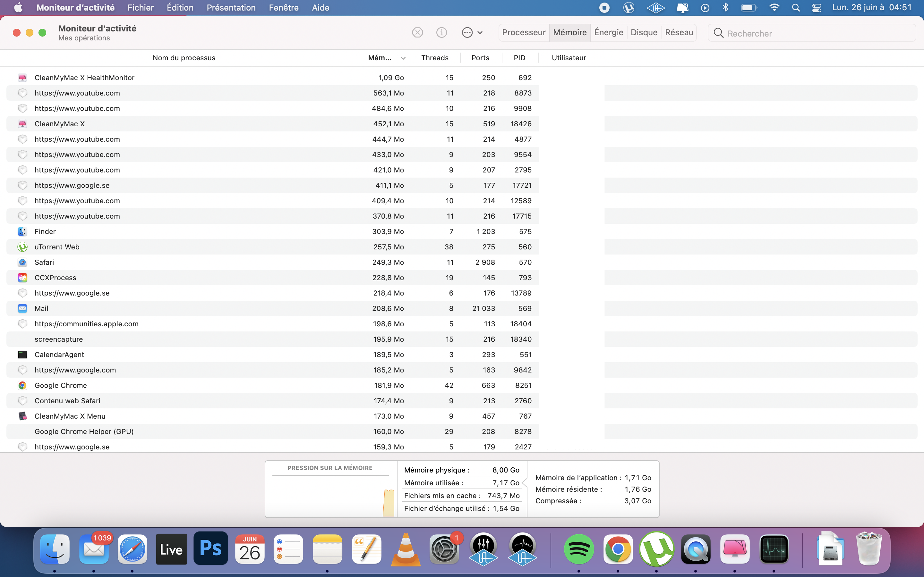
Task: Open Photoshop from the Dock
Action: (x=210, y=549)
